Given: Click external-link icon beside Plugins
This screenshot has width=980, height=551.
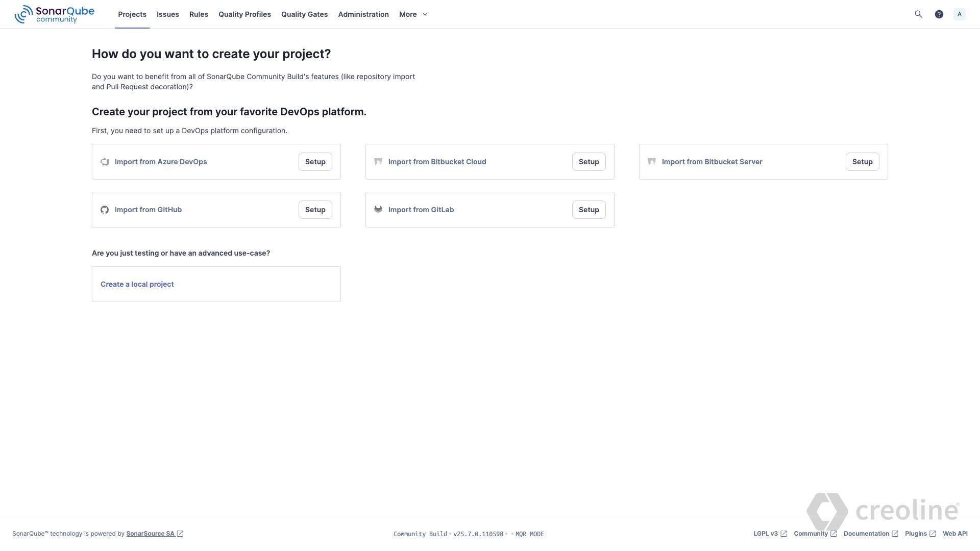Looking at the screenshot, I should point(933,534).
